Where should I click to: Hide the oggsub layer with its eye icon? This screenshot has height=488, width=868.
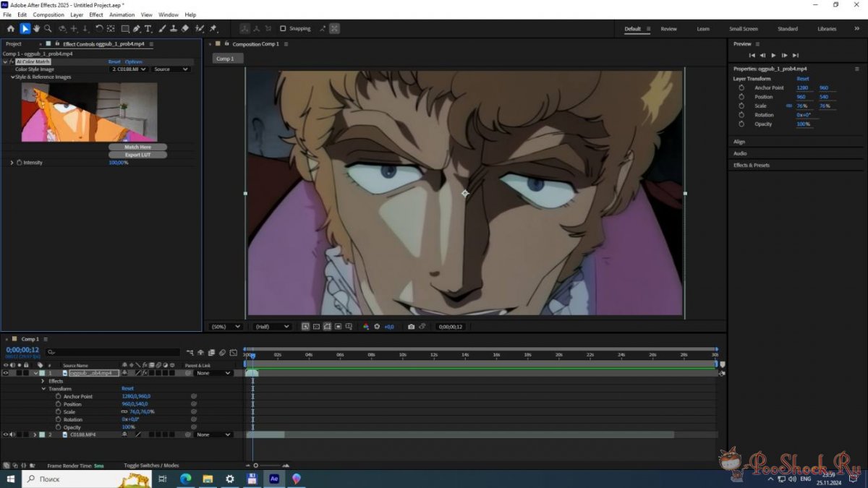click(x=6, y=373)
